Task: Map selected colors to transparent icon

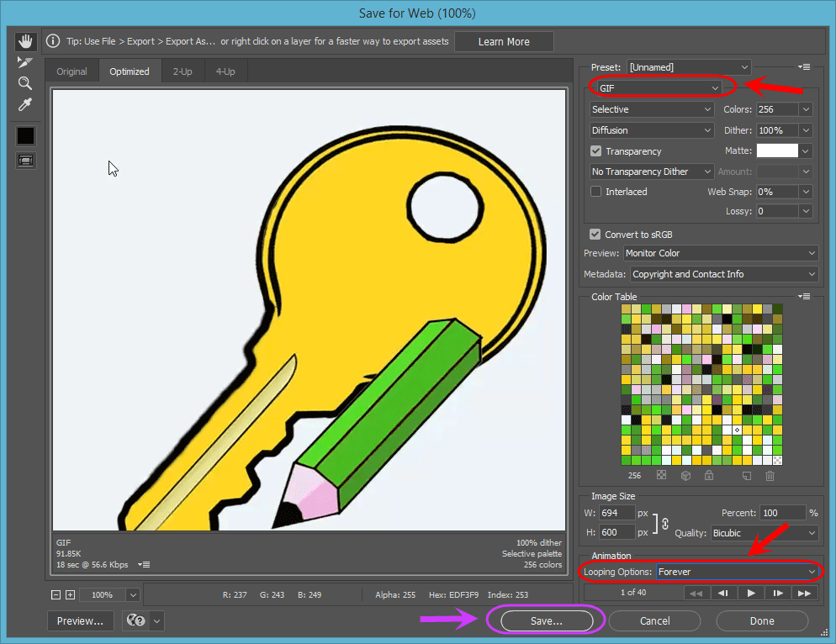Action: (x=661, y=475)
